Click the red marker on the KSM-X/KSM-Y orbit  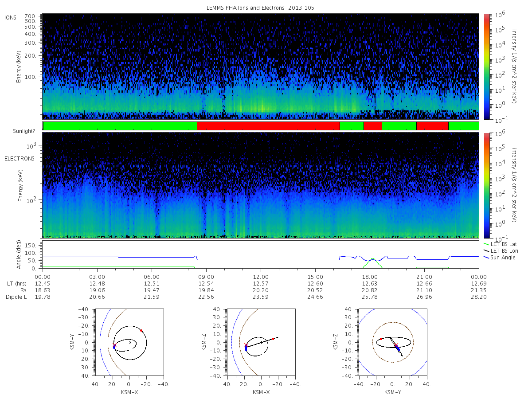pyautogui.click(x=141, y=330)
